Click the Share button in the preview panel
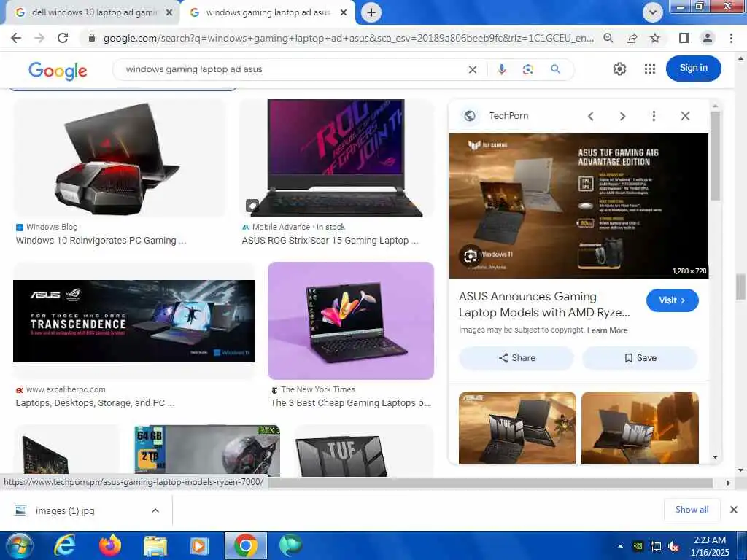Viewport: 747px width, 560px height. click(516, 358)
